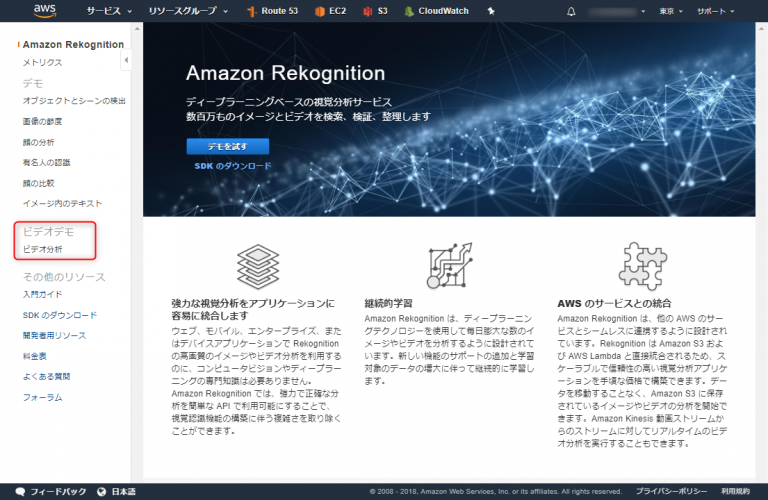
Task: Open the account name dropdown
Action: click(617, 11)
